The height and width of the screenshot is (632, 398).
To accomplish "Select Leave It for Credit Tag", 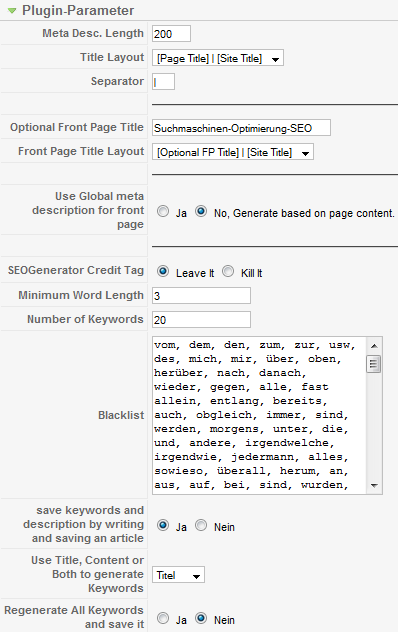I will (x=163, y=271).
